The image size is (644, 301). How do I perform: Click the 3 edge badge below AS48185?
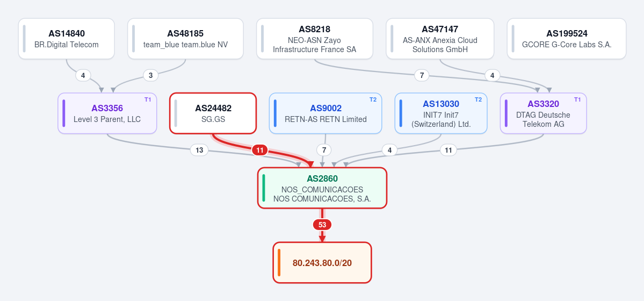click(x=151, y=76)
